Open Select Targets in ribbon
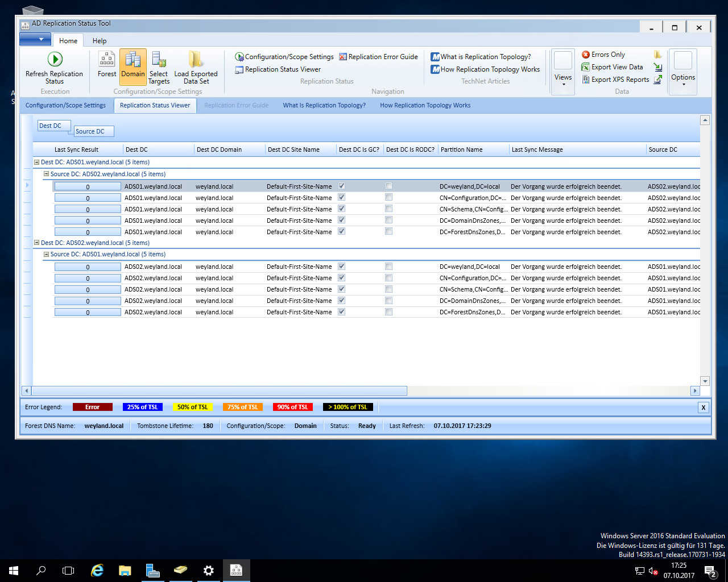 click(x=159, y=60)
